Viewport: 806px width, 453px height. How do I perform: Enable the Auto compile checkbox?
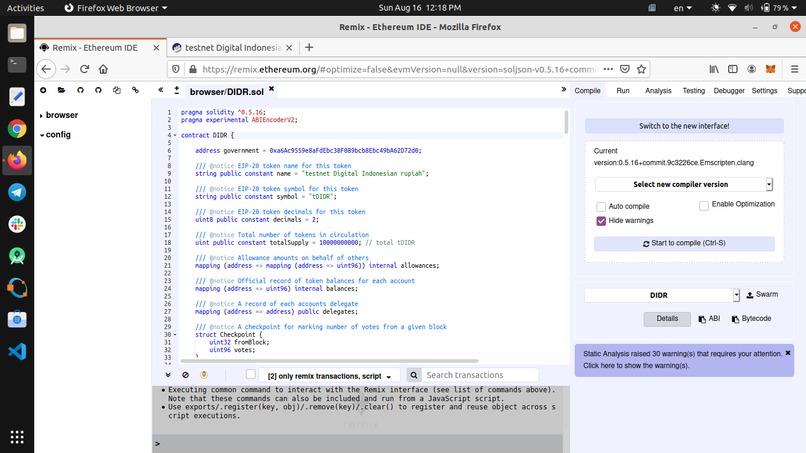(601, 206)
